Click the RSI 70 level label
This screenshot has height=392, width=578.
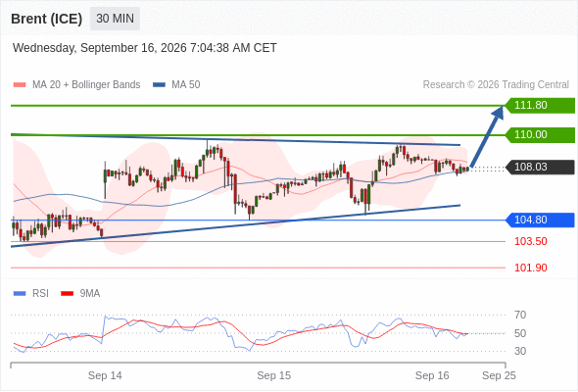520,316
